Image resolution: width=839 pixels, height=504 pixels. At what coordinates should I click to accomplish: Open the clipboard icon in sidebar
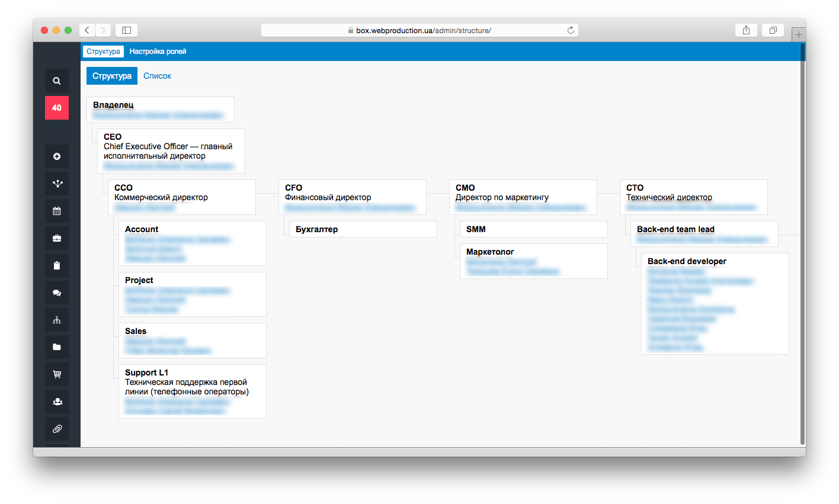click(x=57, y=265)
